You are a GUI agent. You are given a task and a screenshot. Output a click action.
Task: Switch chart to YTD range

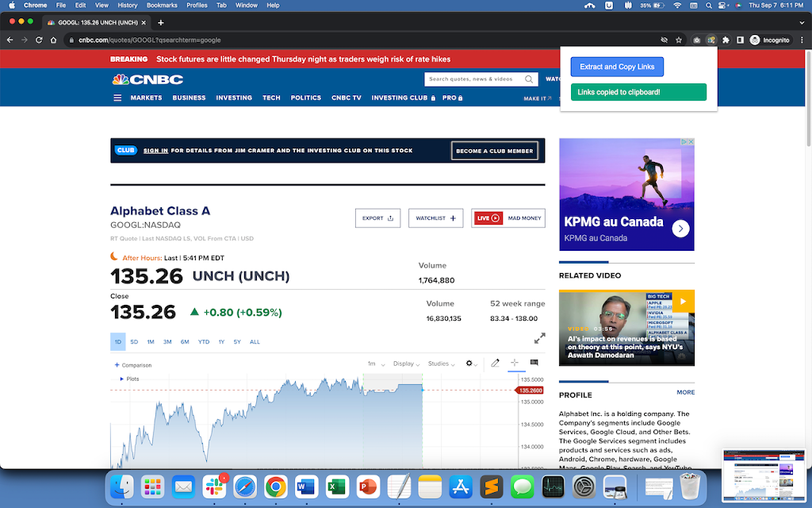click(x=204, y=341)
